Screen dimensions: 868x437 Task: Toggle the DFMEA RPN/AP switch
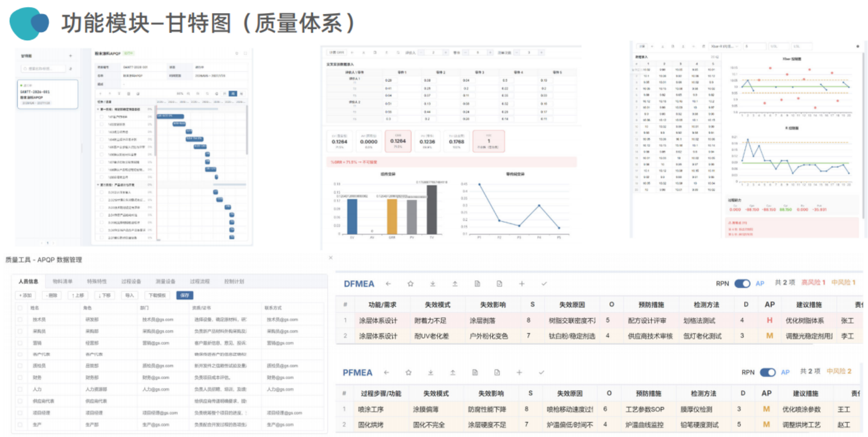pos(743,284)
